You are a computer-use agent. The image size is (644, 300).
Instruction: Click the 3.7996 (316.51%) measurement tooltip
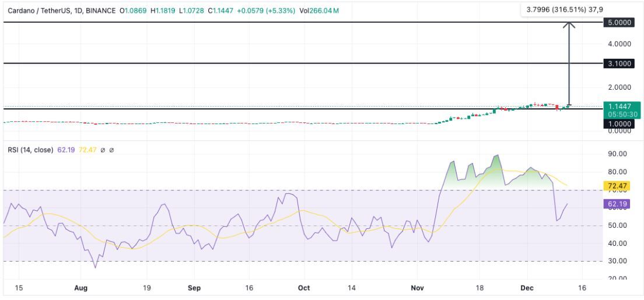tap(563, 9)
